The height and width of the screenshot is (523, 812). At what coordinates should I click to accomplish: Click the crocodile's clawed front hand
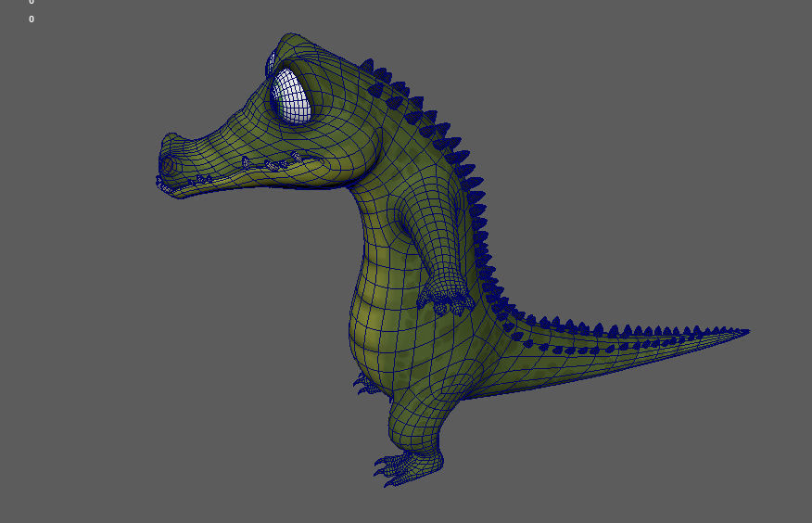(447, 299)
